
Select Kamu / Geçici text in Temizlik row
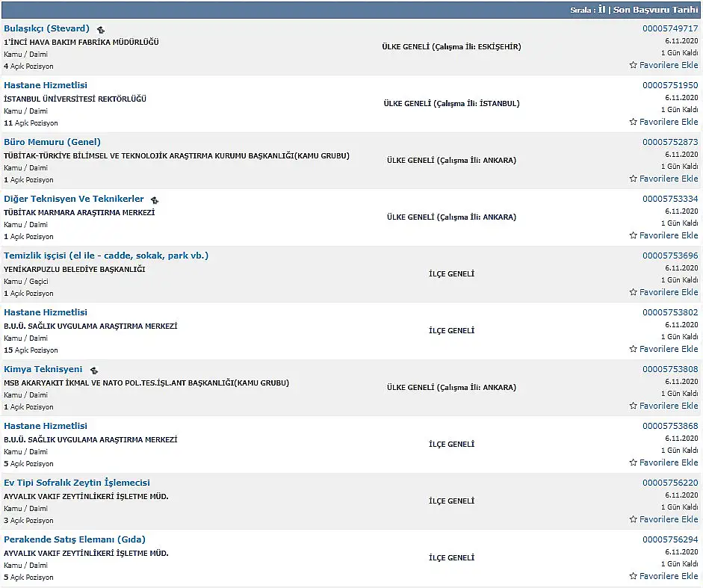pyautogui.click(x=25, y=281)
